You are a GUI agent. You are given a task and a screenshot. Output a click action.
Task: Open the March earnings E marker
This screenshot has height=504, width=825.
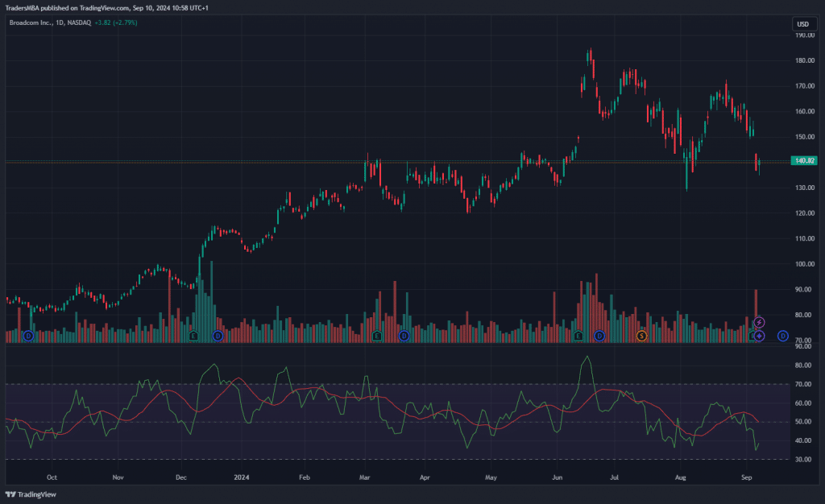pos(376,335)
